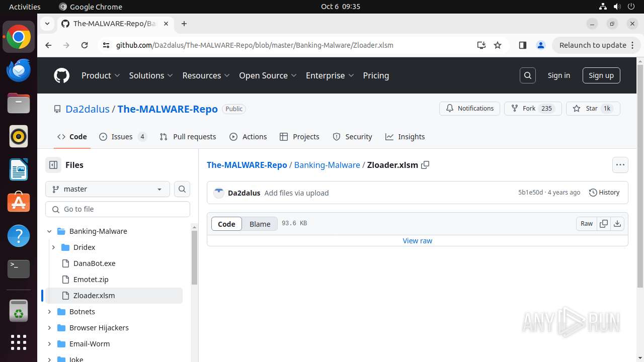644x362 pixels.
Task: Open the tab search dropdown arrow
Action: click(x=47, y=24)
